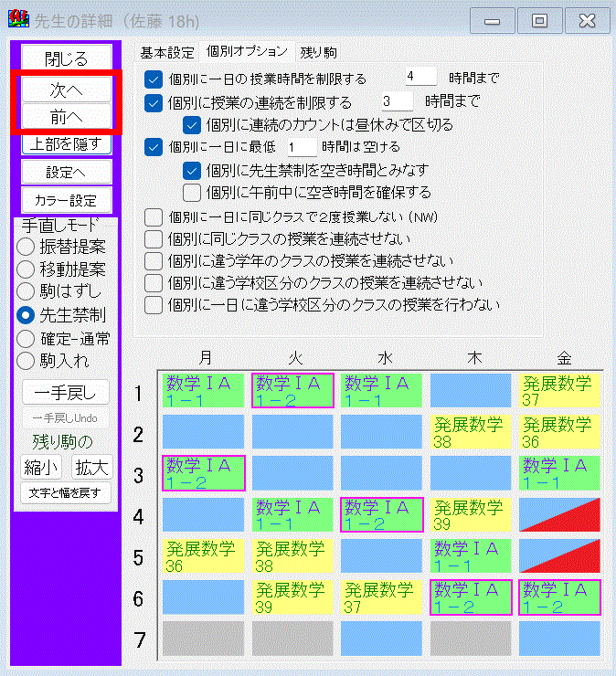616x676 pixels.
Task: Toggle 個別に連続のカウントは昼休みで区切る checkbox
Action: click(192, 125)
